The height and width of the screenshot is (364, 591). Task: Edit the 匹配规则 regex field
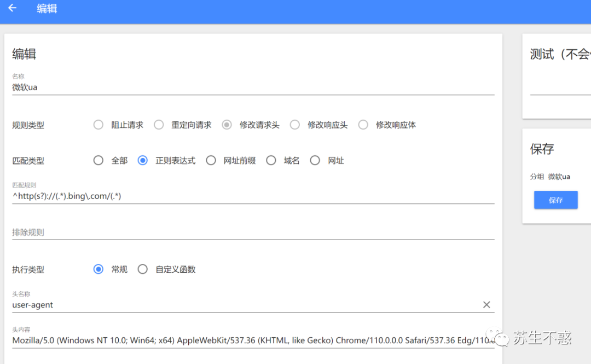click(253, 196)
